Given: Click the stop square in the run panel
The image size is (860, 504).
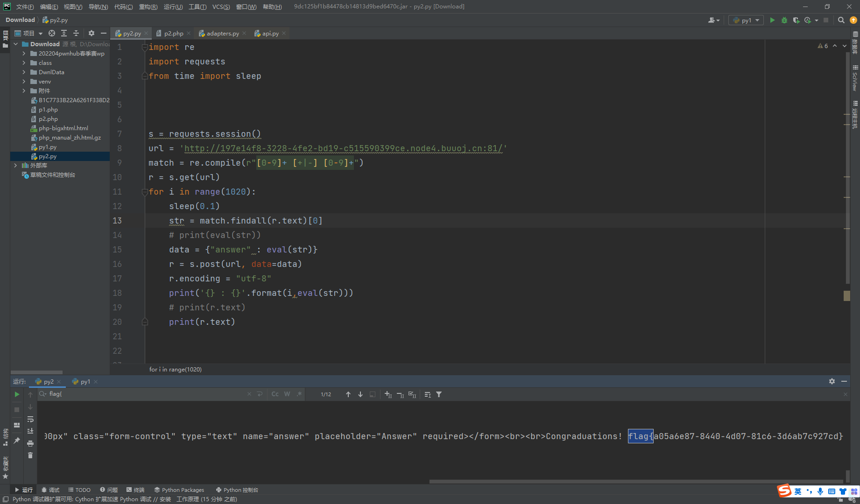Looking at the screenshot, I should [17, 409].
